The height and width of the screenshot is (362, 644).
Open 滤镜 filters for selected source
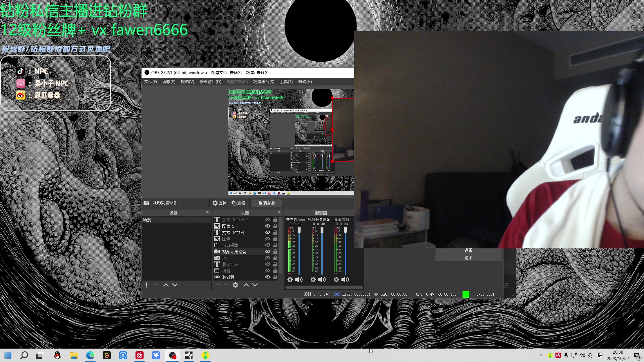point(238,203)
